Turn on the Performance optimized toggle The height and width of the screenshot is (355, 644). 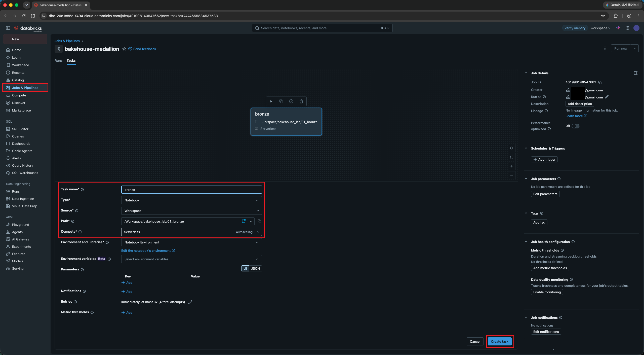point(575,126)
